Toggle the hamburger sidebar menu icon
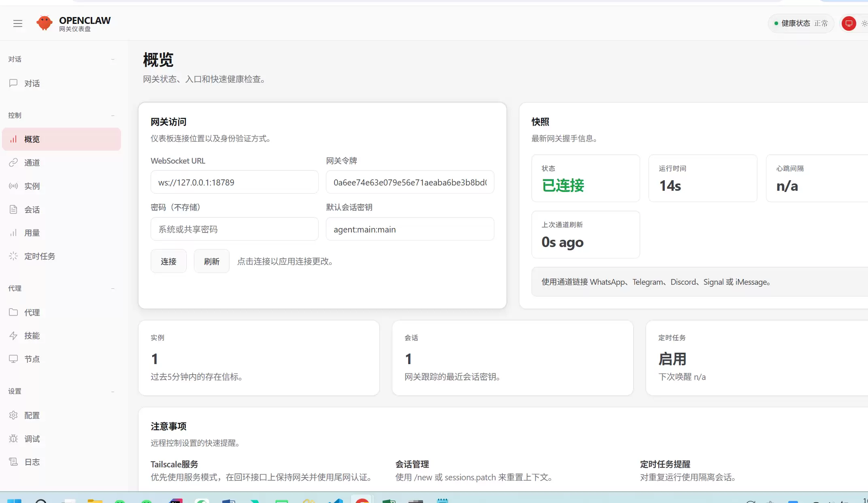Viewport: 868px width, 503px height. 18,23
